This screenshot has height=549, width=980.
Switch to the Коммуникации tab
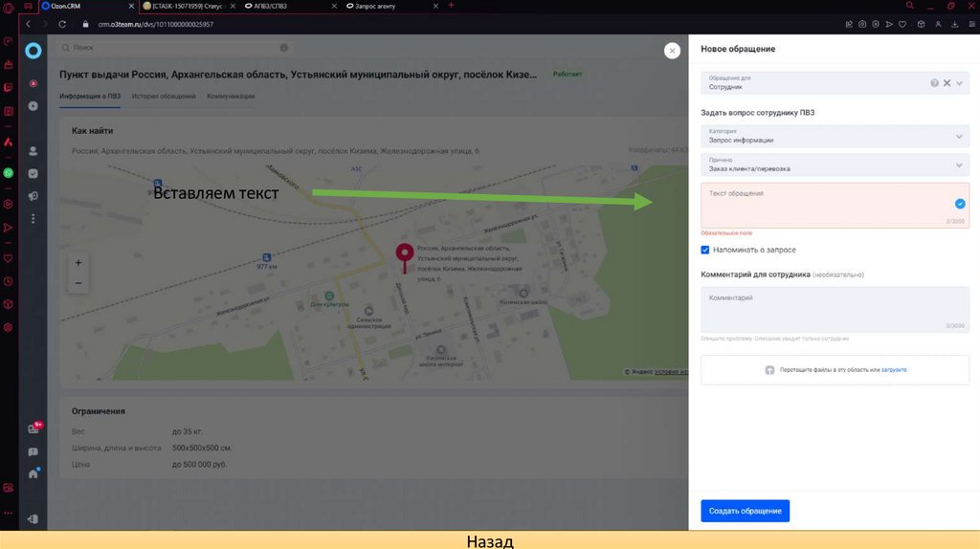click(x=231, y=97)
